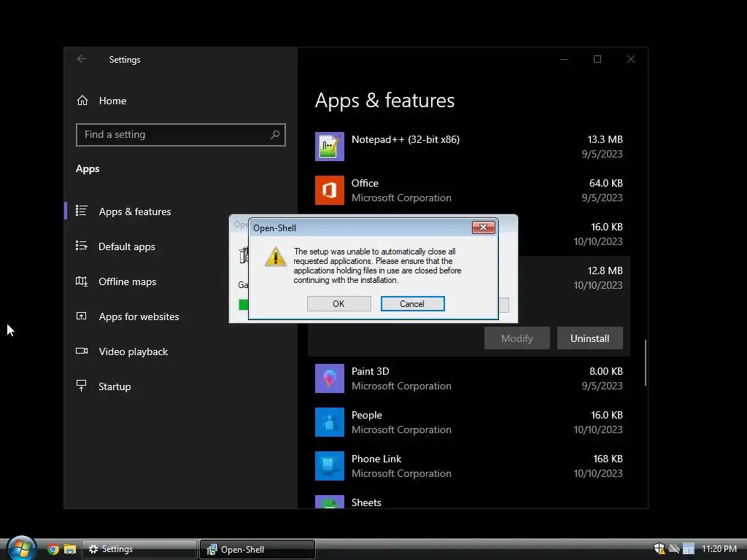Click the Apps & features page heading
The height and width of the screenshot is (560, 747).
coord(385,101)
